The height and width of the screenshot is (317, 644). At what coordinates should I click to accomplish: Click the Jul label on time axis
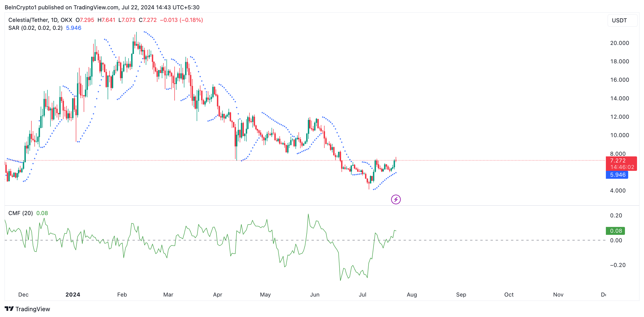(x=362, y=294)
